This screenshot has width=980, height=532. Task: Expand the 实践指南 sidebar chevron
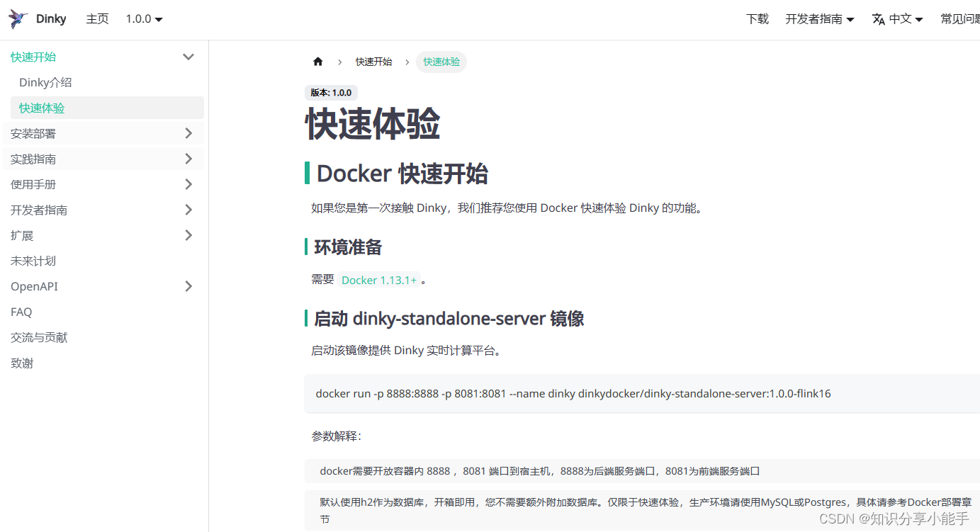[188, 159]
